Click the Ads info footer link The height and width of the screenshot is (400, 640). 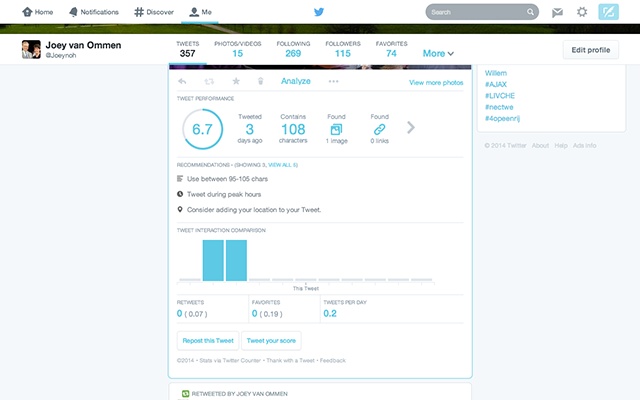pyautogui.click(x=584, y=145)
